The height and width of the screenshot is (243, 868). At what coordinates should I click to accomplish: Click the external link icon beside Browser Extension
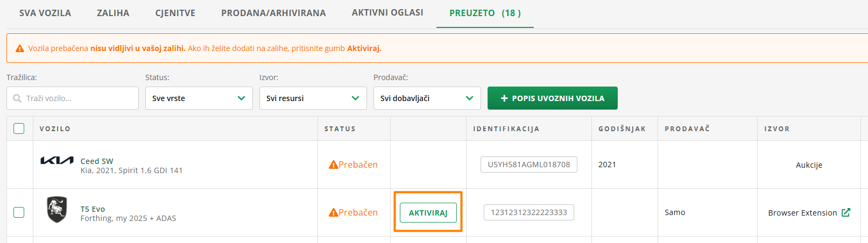[x=846, y=212]
